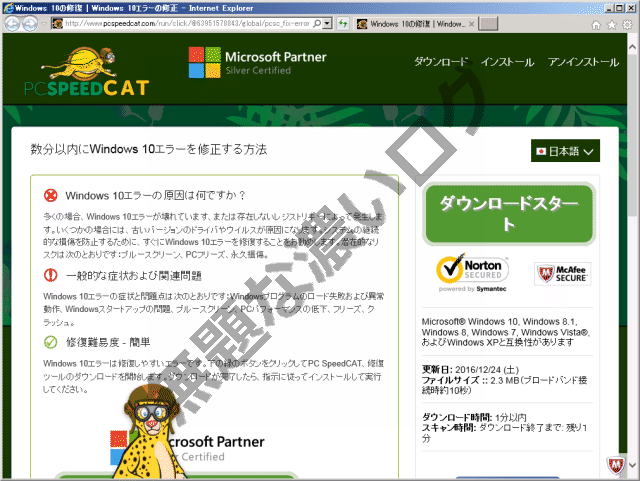Open a new blank tab

click(x=488, y=24)
